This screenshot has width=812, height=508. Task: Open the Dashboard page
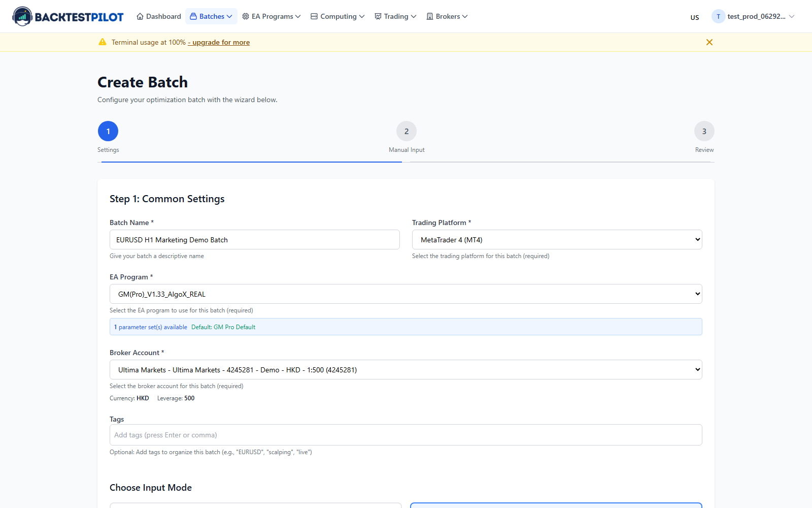coord(159,16)
